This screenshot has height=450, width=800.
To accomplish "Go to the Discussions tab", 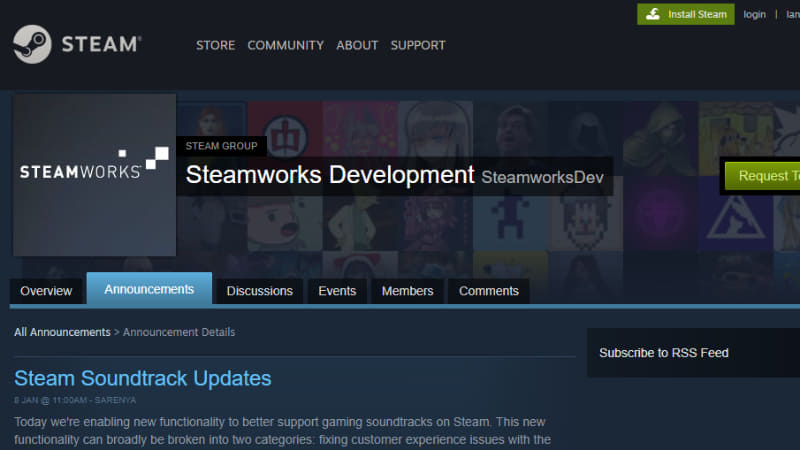I will pyautogui.click(x=260, y=291).
